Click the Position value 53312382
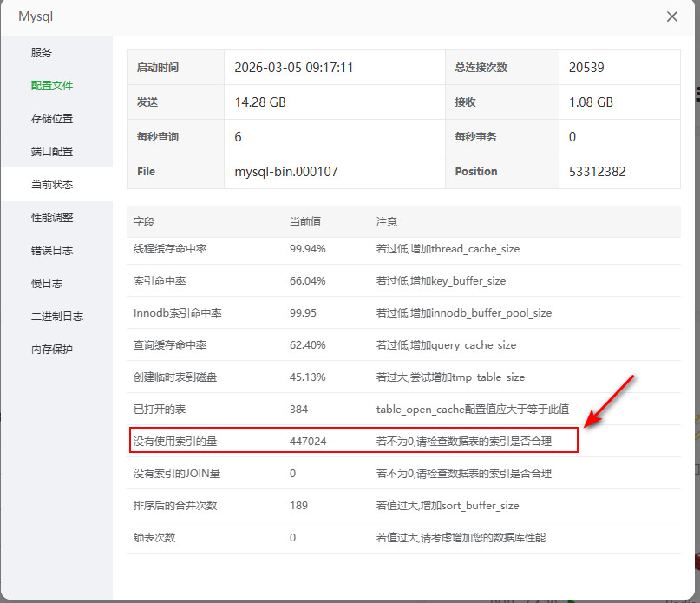 [x=597, y=172]
